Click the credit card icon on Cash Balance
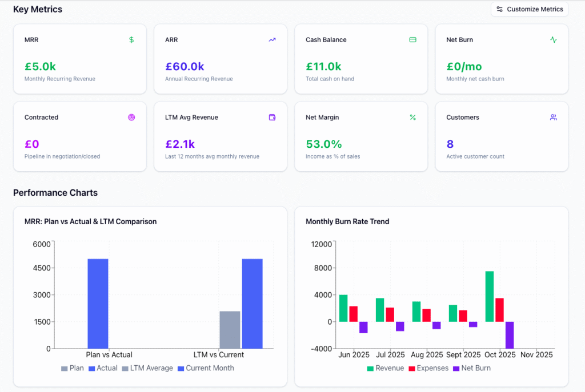The image size is (585, 392). [412, 40]
